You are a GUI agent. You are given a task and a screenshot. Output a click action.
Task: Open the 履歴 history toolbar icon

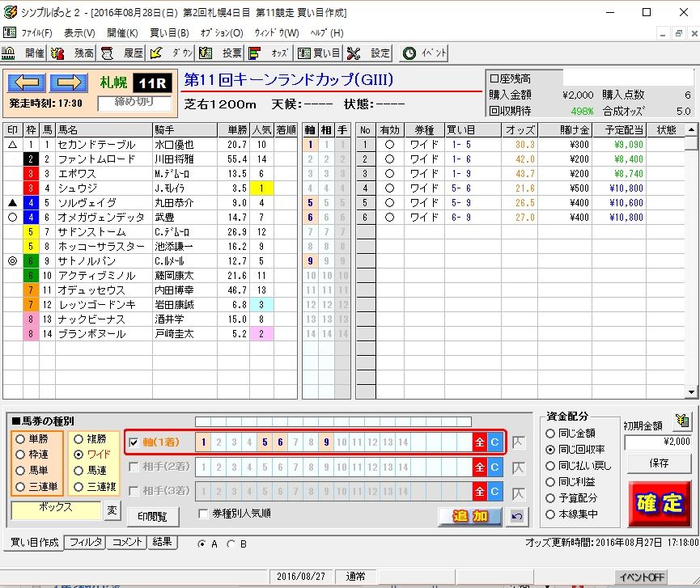pyautogui.click(x=122, y=53)
